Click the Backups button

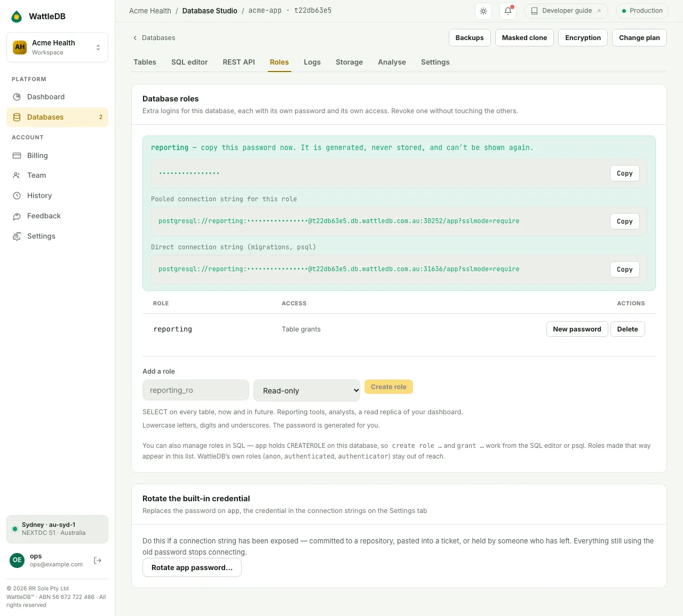470,38
